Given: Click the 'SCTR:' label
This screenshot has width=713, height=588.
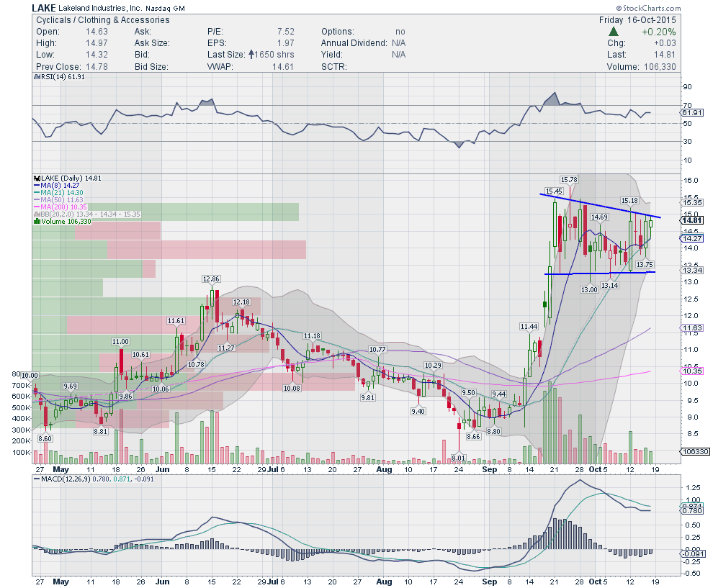Looking at the screenshot, I should pos(334,66).
